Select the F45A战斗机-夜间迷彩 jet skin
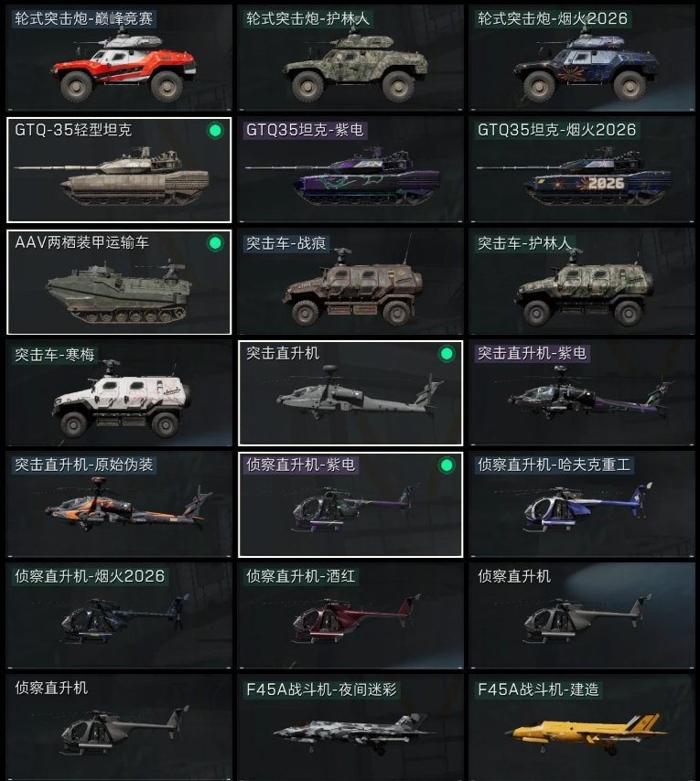 pos(350,728)
